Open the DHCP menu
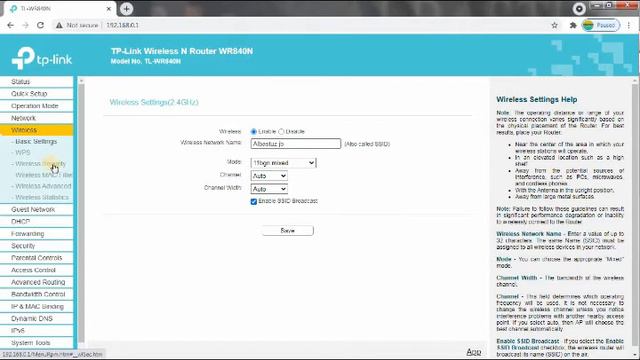The width and height of the screenshot is (640, 360). pos(37,222)
